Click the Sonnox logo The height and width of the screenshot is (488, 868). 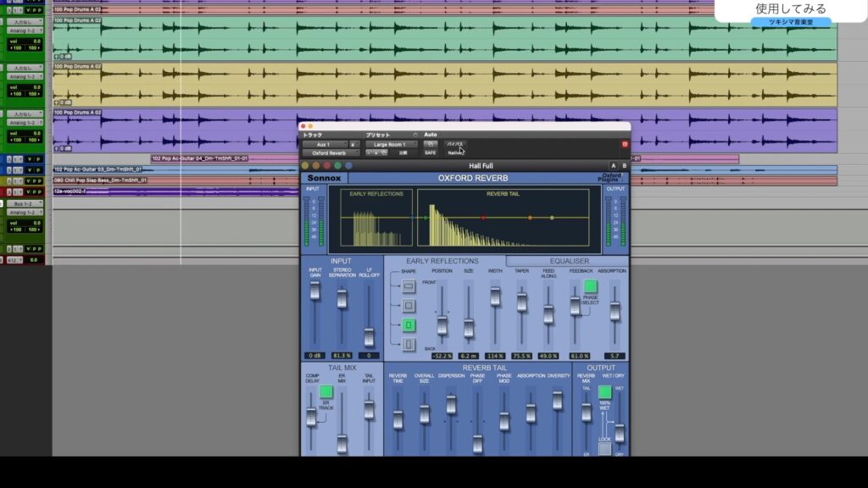click(x=325, y=178)
